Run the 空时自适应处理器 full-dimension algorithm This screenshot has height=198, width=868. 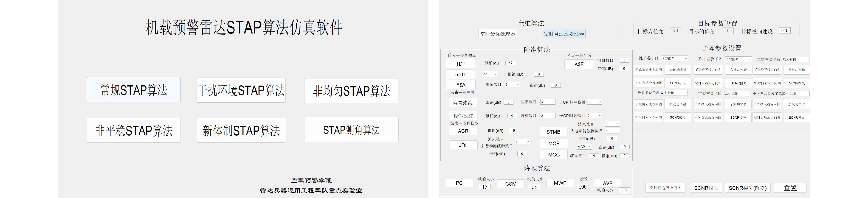click(x=564, y=34)
